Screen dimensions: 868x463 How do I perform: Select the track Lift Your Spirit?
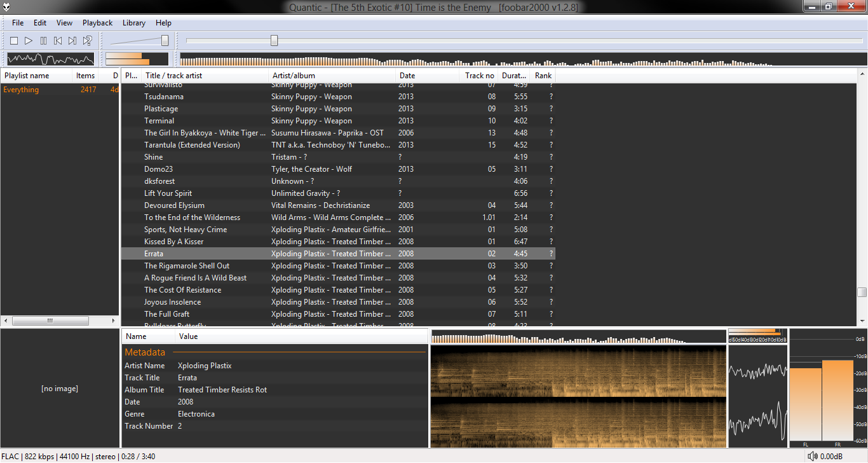coord(338,193)
